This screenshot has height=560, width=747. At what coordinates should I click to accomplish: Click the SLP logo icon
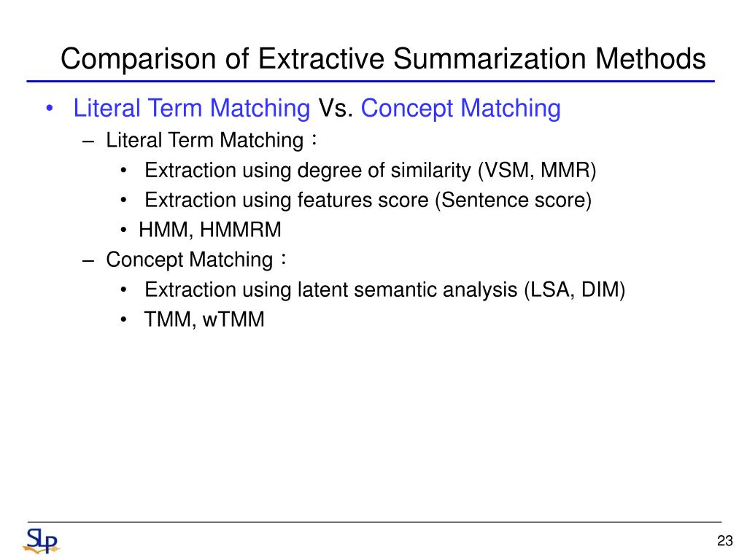(41, 541)
